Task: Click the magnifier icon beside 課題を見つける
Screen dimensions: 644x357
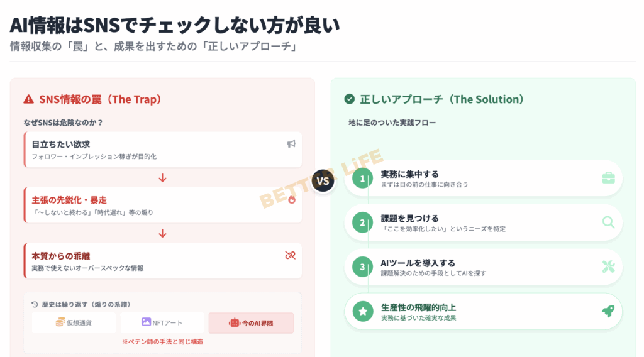Action: click(608, 222)
